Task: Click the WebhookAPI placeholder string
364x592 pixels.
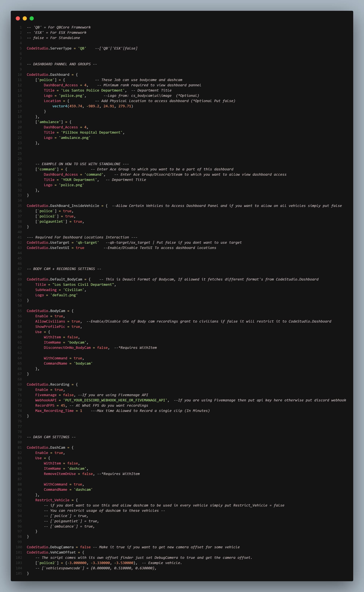Action: coord(115,400)
